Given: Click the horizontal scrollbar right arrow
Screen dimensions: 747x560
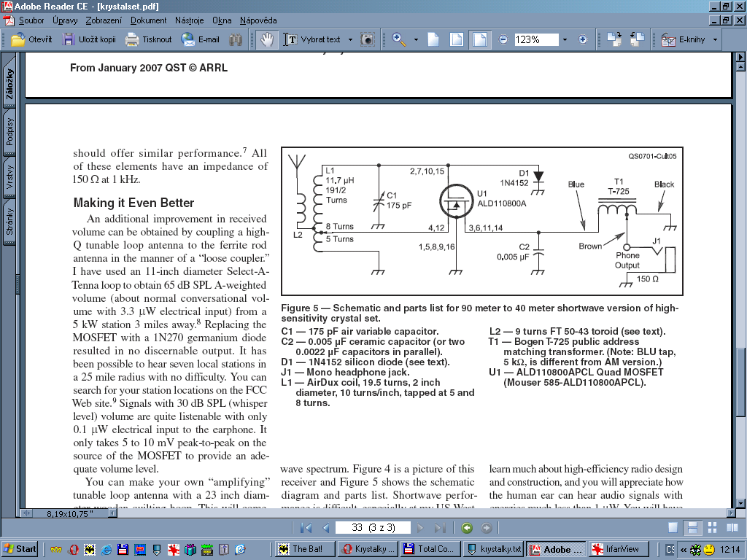Looking at the screenshot, I should 732,513.
